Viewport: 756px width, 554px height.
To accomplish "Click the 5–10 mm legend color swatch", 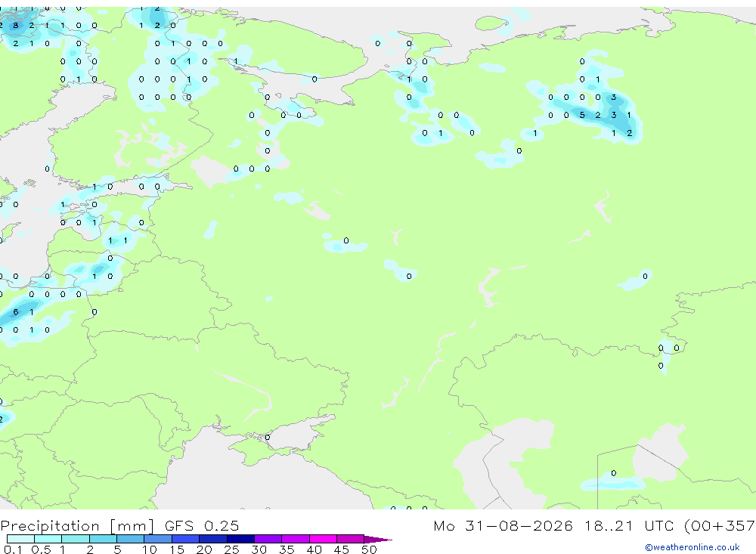I will point(130,539).
